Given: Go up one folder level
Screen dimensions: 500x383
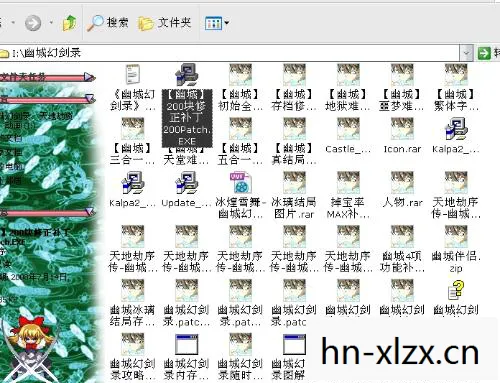Looking at the screenshot, I should [x=69, y=23].
